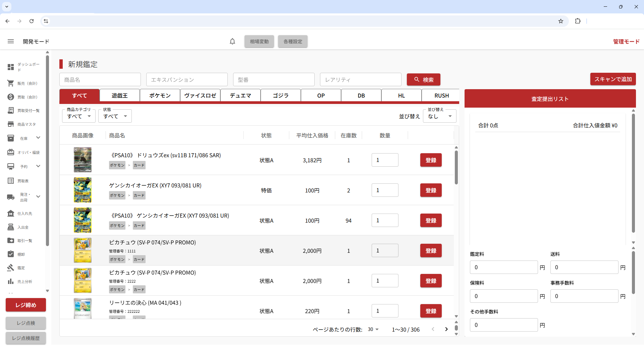The image size is (644, 346).
Task: Switch to the ポケモン tab
Action: coord(160,96)
